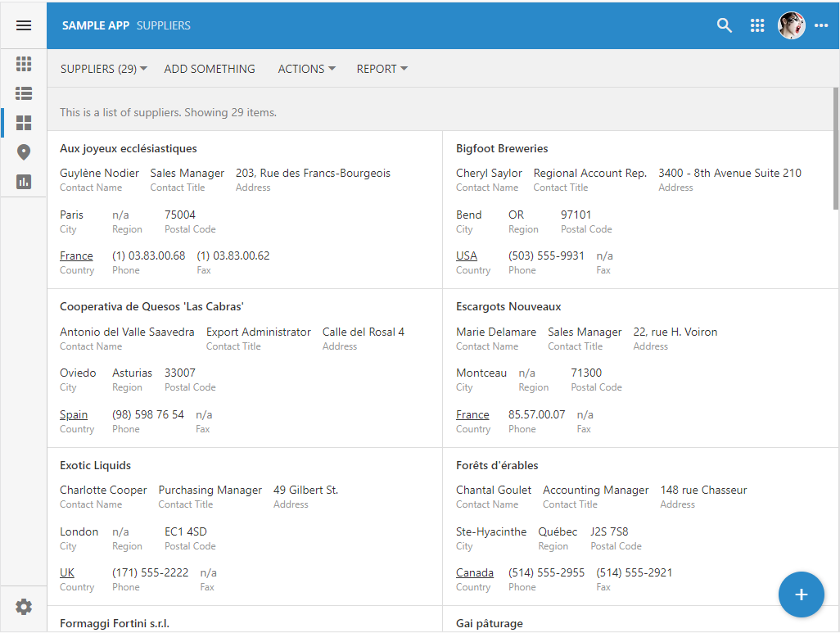Viewport: 840px width, 633px height.
Task: Click the Export Administrator contact title
Action: [x=258, y=332]
